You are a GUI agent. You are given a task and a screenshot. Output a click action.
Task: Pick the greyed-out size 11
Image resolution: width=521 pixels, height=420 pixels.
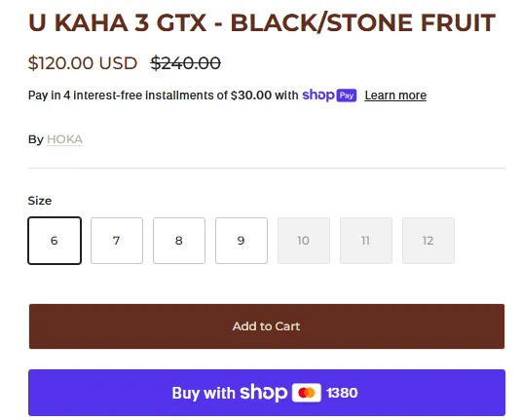pos(366,241)
